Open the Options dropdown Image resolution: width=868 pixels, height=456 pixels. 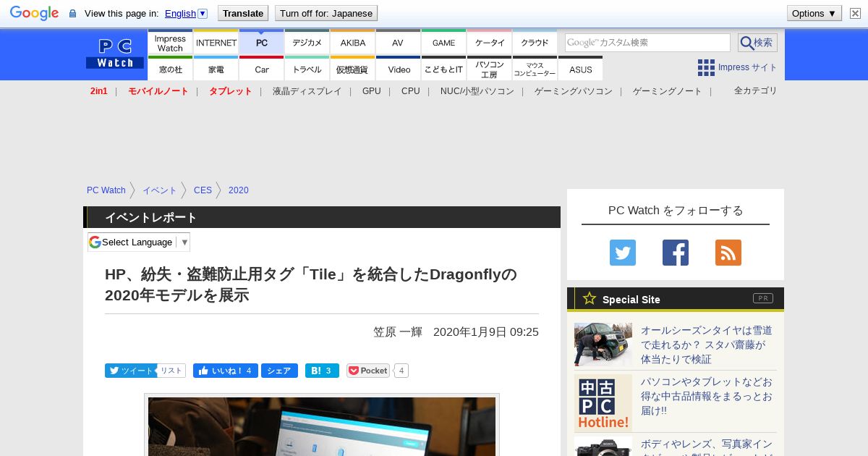[814, 13]
